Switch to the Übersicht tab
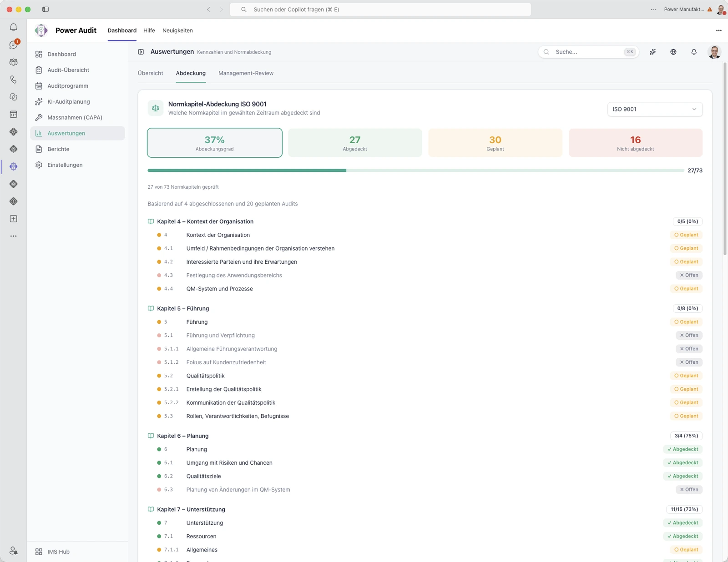728x562 pixels. pos(151,73)
